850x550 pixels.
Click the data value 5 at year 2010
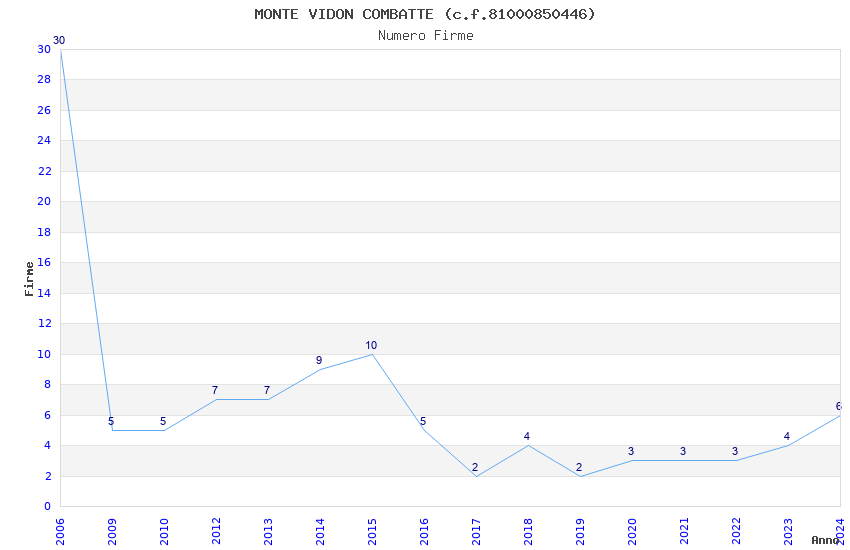coord(163,422)
